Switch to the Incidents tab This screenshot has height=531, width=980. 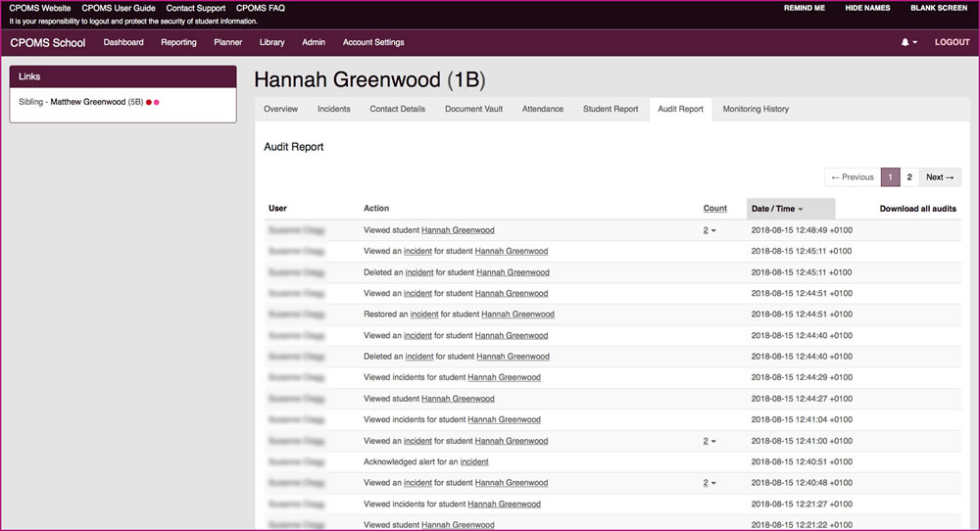334,109
